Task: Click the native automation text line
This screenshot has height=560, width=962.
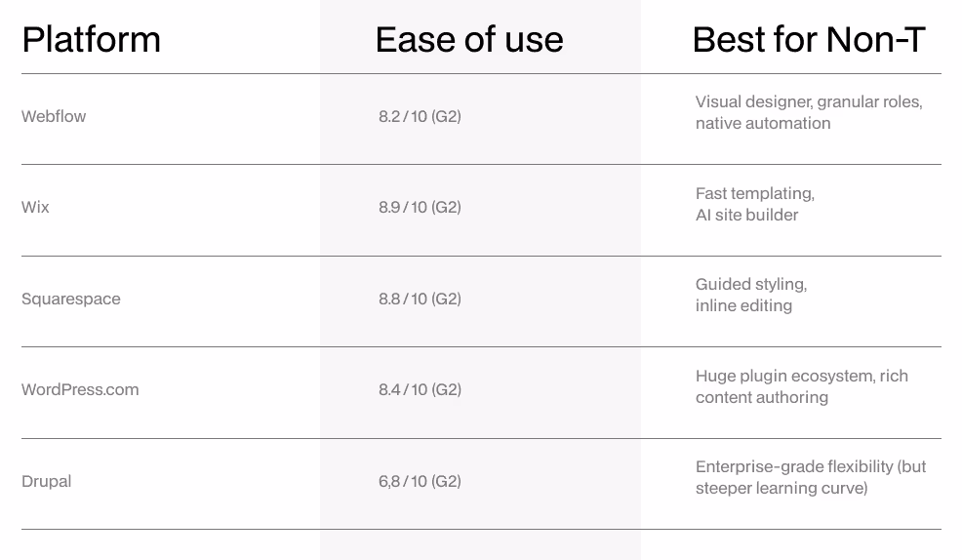Action: [763, 123]
